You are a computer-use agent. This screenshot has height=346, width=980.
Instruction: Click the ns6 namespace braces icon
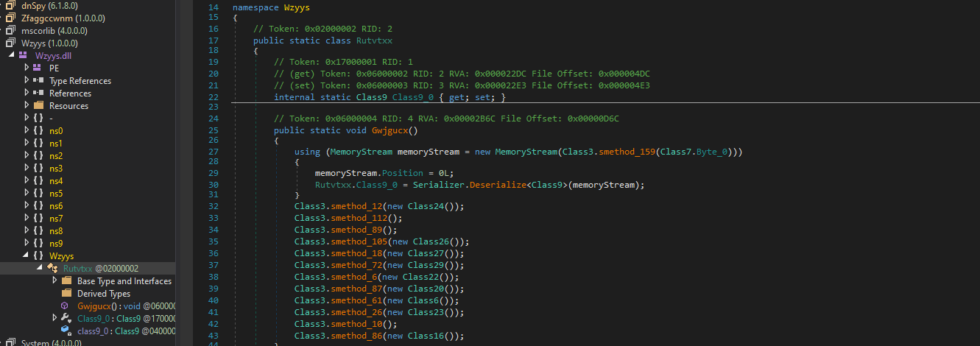[38, 205]
